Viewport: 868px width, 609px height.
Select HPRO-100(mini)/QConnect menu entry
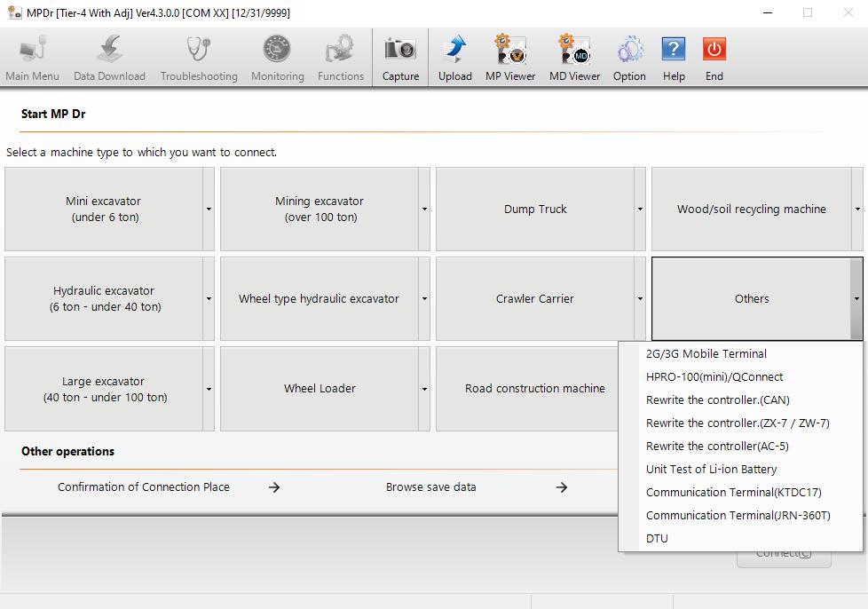740,377
